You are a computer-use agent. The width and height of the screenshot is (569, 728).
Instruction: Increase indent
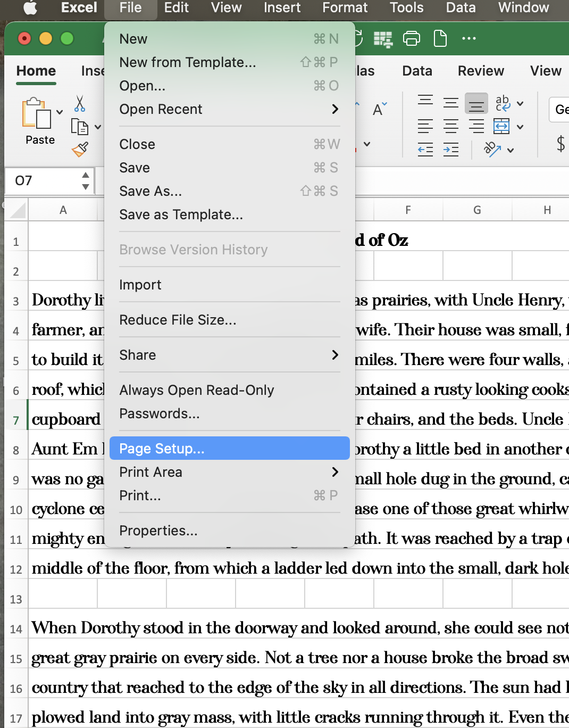pos(451,150)
